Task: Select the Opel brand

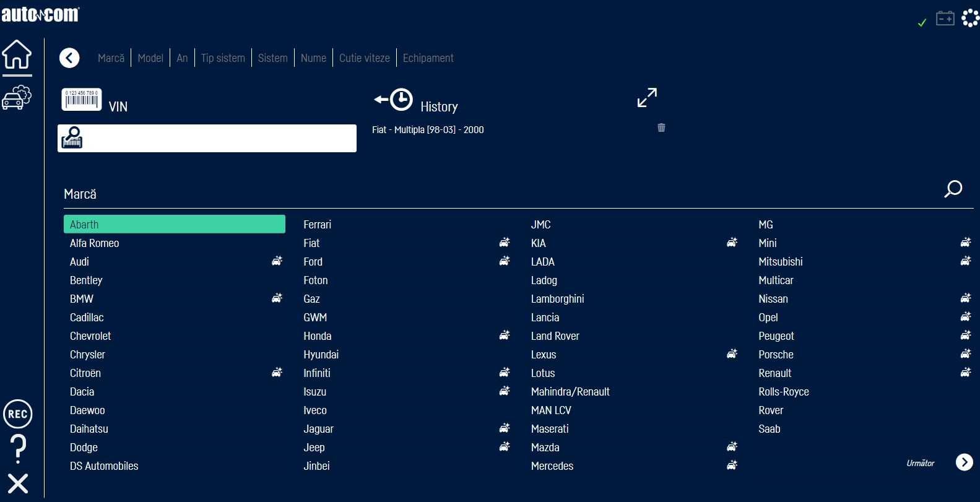Action: tap(768, 318)
